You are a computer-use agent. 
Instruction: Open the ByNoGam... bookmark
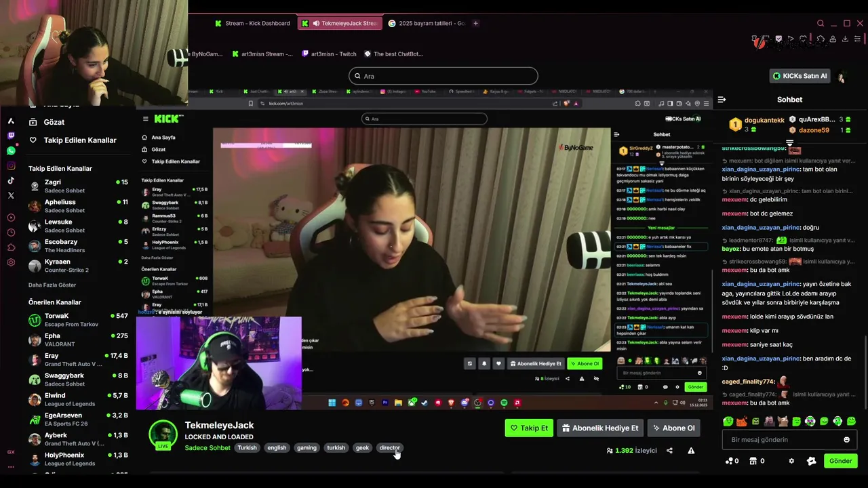[x=205, y=54]
